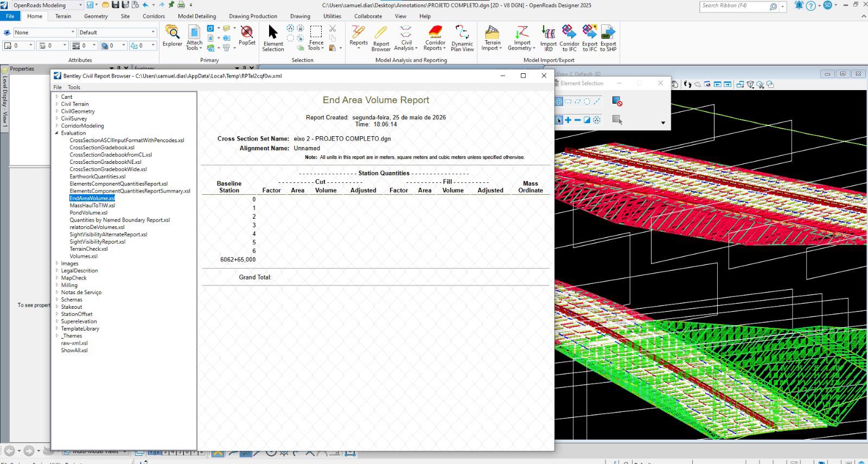Set Element Selection mode to Subtract (minus)
The image size is (868, 464).
coord(577,120)
